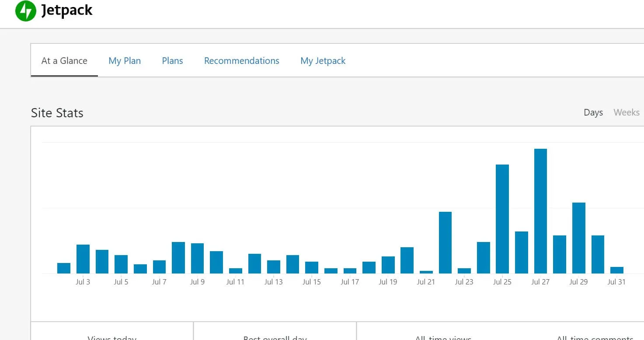Image resolution: width=644 pixels, height=340 pixels.
Task: Click the Jul 9 stats bar
Action: (x=197, y=258)
